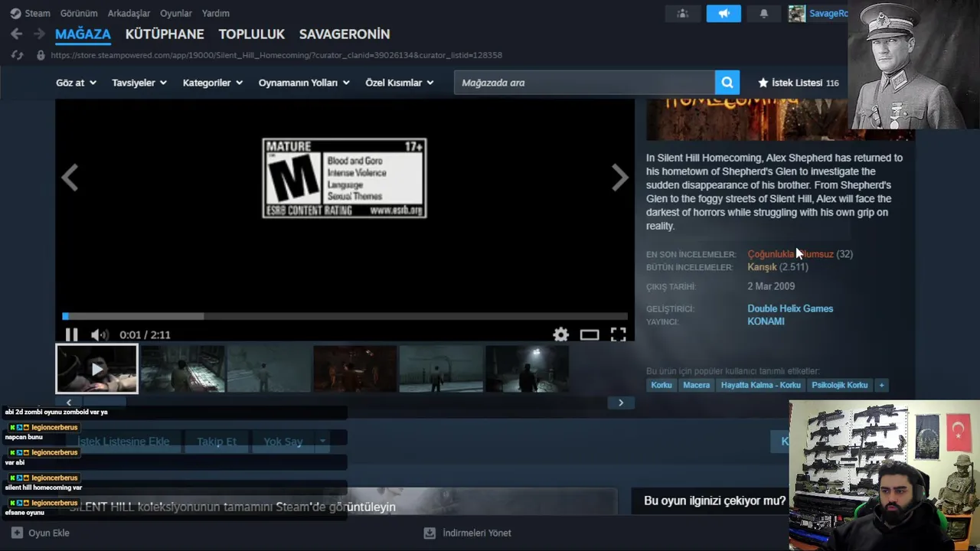Viewport: 980px width, 551px height.
Task: Switch to the MAĞAZA tab
Action: [x=83, y=34]
